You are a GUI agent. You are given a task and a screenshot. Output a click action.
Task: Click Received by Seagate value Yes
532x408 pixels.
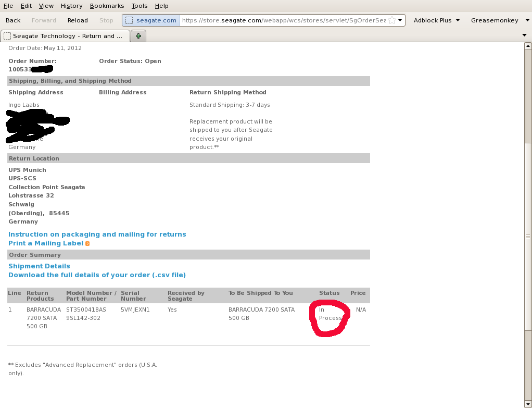(172, 310)
